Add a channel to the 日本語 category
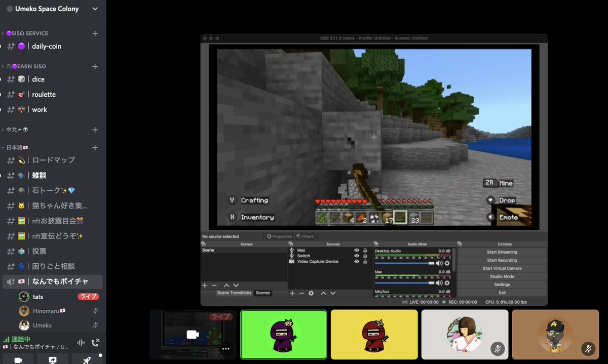Screen dimensions: 608x364 [x=95, y=148]
